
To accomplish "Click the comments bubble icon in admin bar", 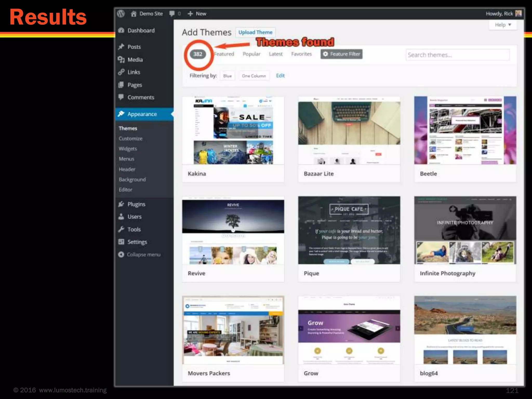I will 172,14.
